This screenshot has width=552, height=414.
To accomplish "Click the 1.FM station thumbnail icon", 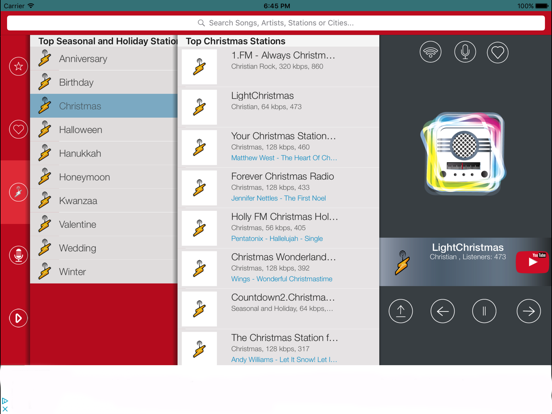I will (x=199, y=67).
